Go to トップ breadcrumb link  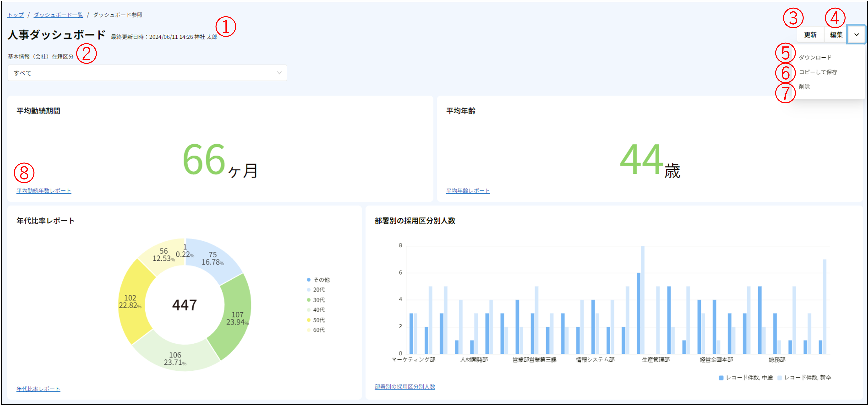16,15
